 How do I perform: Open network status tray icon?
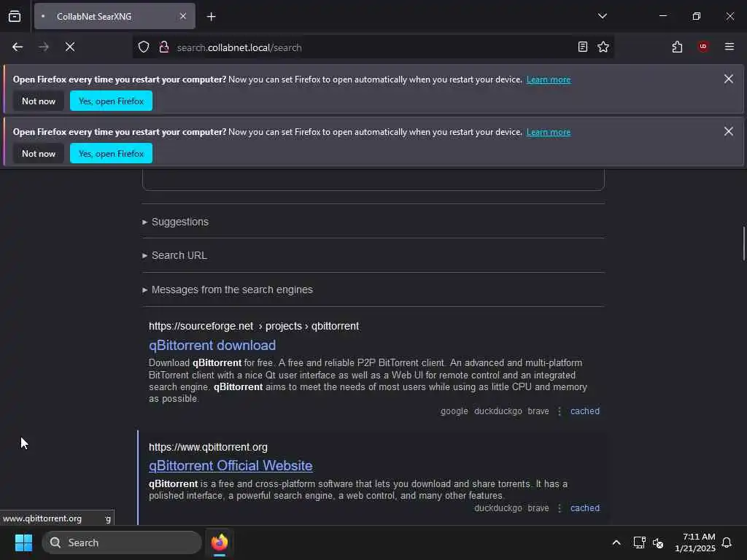coord(639,542)
